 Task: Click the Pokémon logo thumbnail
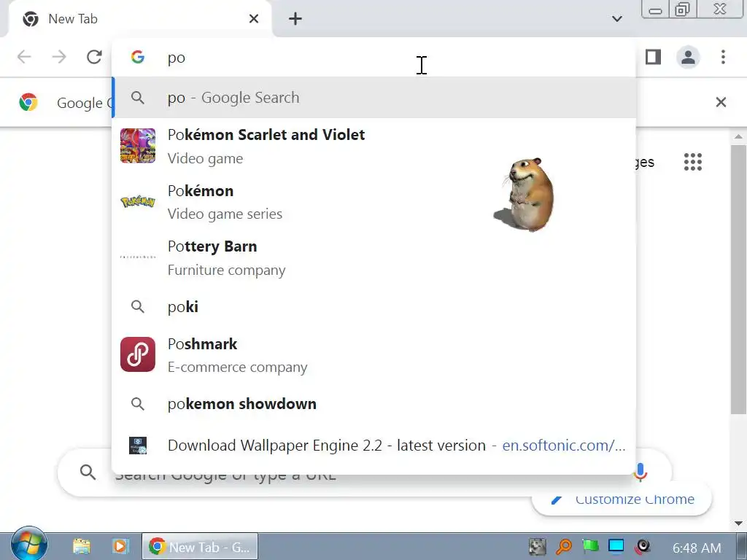point(138,202)
